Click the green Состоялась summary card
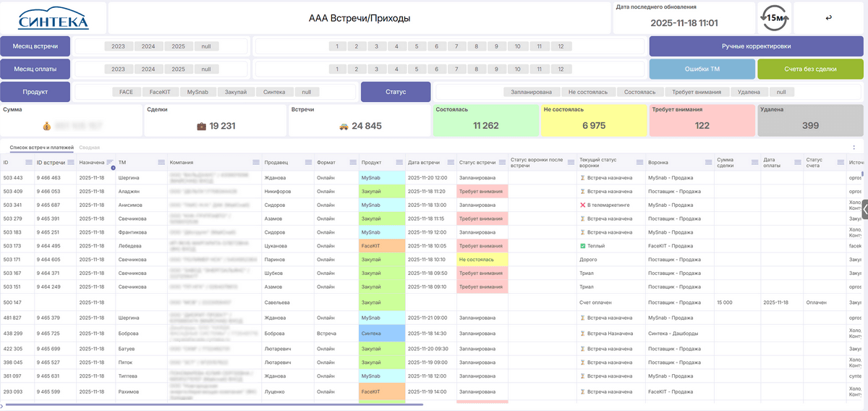 (485, 120)
